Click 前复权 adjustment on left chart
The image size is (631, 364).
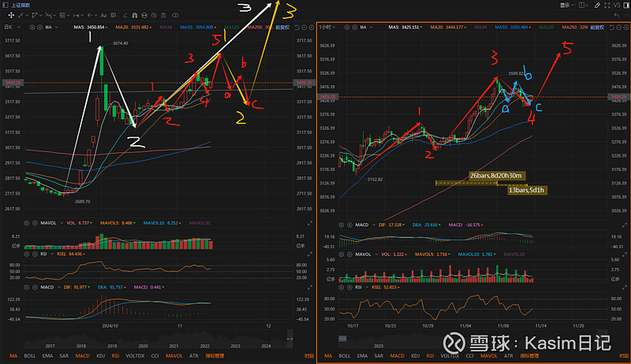(x=282, y=28)
